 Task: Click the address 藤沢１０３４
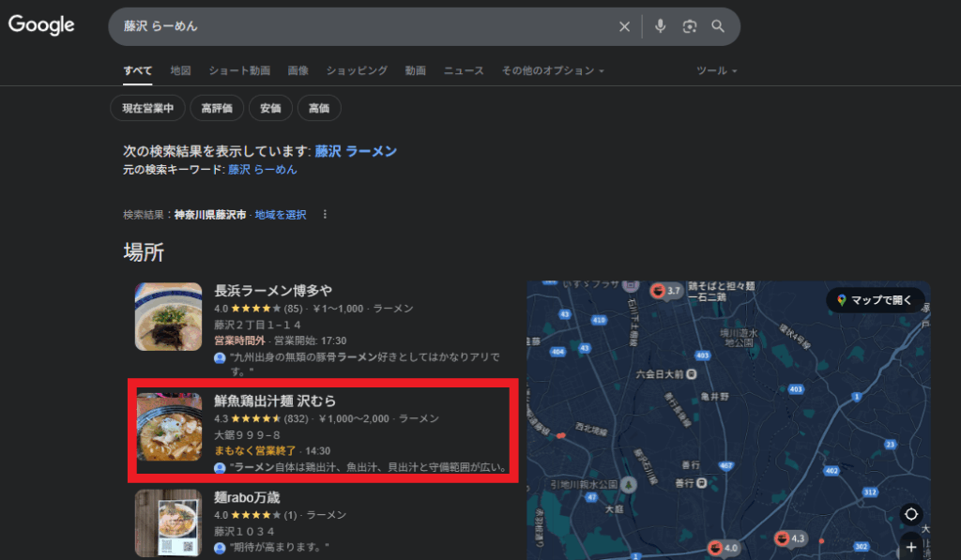(x=244, y=531)
